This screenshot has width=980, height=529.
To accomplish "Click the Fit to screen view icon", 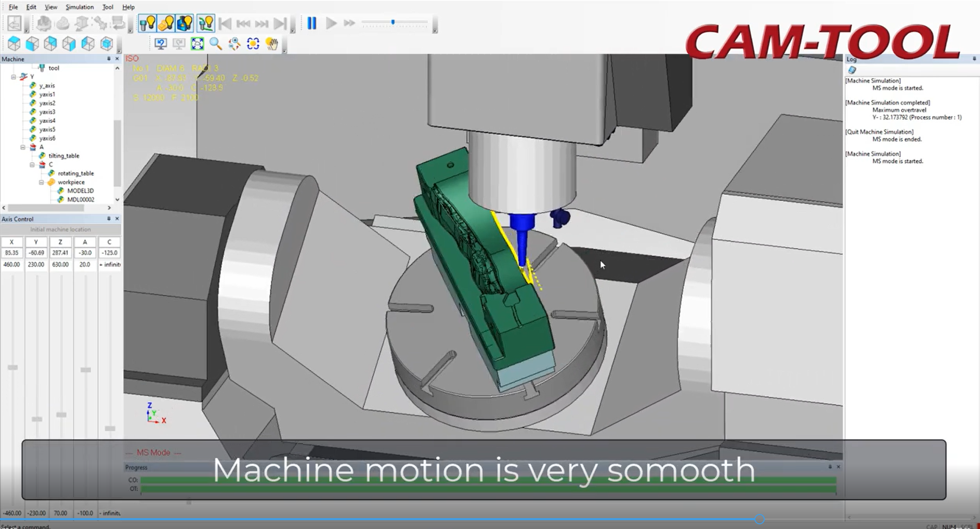I will tap(197, 44).
